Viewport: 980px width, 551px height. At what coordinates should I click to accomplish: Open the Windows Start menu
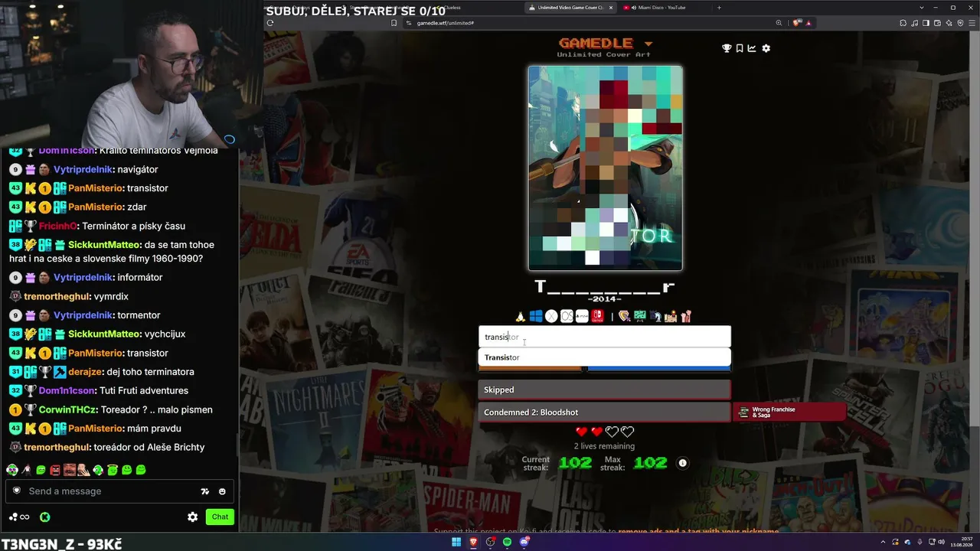[456, 542]
